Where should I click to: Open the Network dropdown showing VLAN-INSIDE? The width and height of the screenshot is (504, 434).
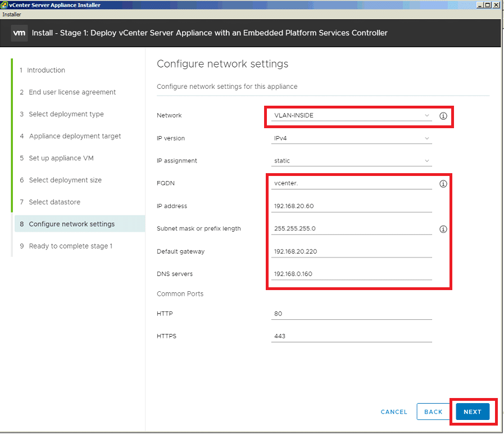tap(351, 115)
